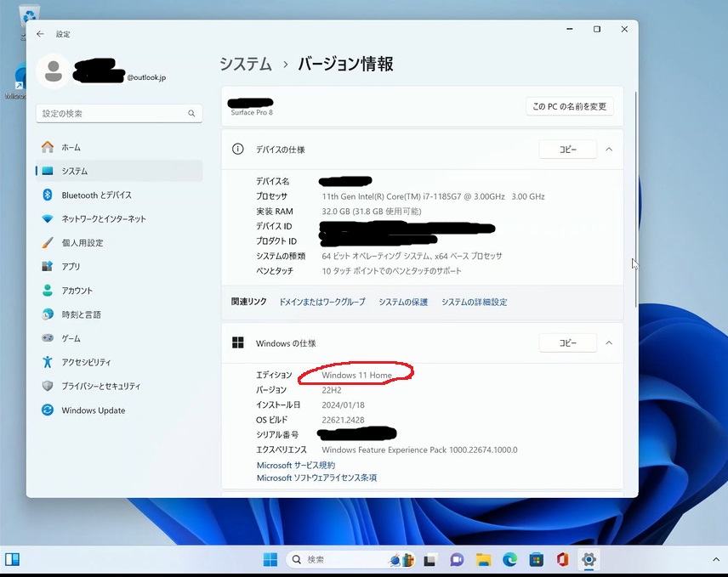Click the Windows logo beside Windows の仕様
728x577 pixels.
click(x=238, y=342)
